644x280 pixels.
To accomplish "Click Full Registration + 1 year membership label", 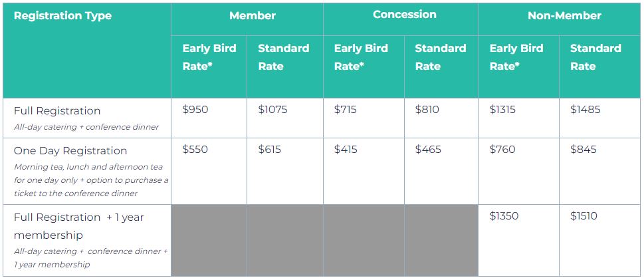I will (79, 225).
